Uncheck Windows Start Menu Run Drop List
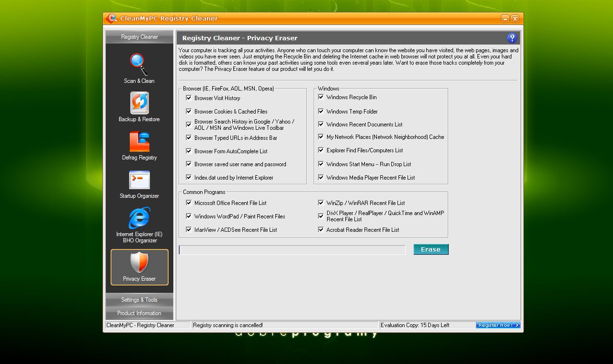 [x=321, y=164]
